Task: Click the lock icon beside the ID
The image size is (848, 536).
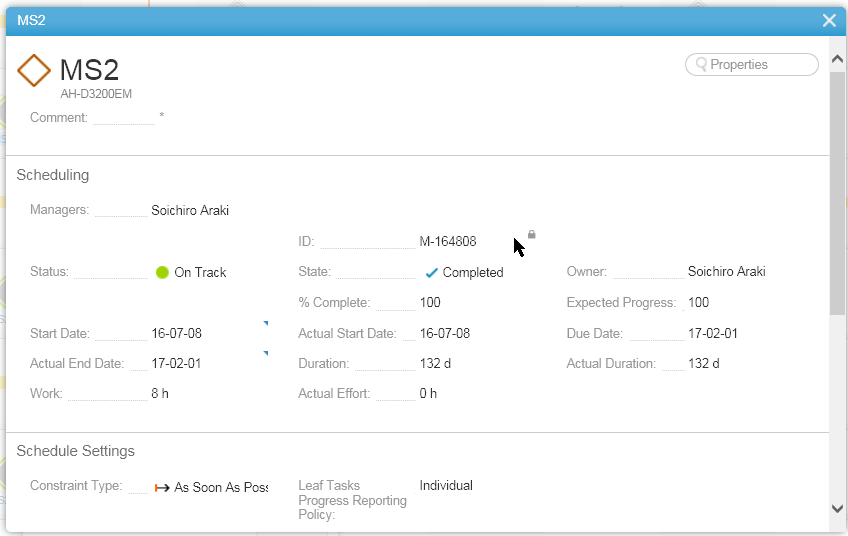Action: [532, 234]
